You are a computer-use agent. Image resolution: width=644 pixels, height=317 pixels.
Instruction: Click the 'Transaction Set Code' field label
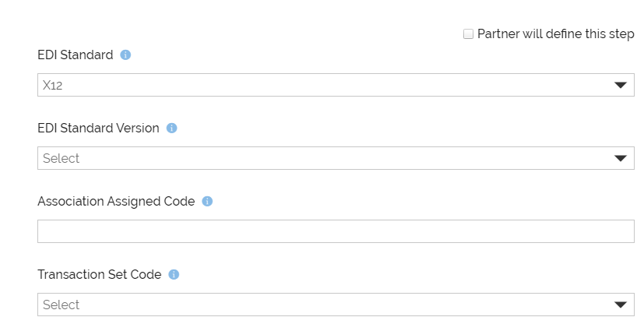pyautogui.click(x=100, y=275)
